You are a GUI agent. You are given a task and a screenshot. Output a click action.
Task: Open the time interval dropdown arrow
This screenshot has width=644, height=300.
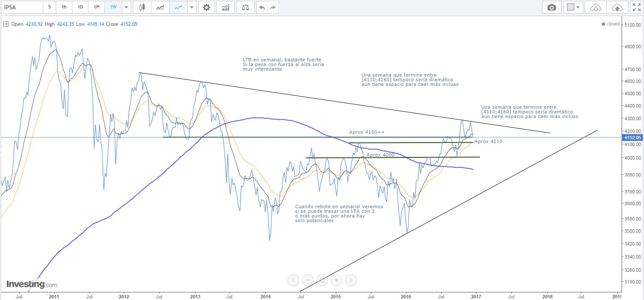click(x=126, y=7)
